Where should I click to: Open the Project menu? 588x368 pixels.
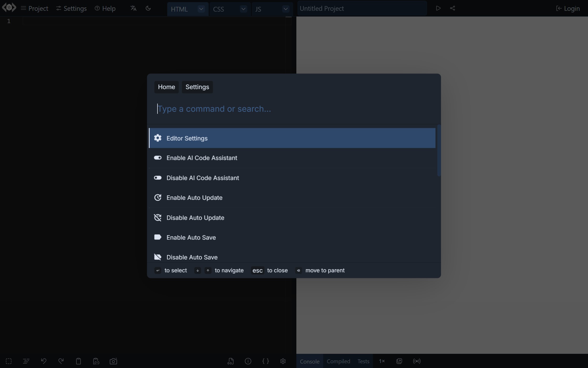(34, 8)
